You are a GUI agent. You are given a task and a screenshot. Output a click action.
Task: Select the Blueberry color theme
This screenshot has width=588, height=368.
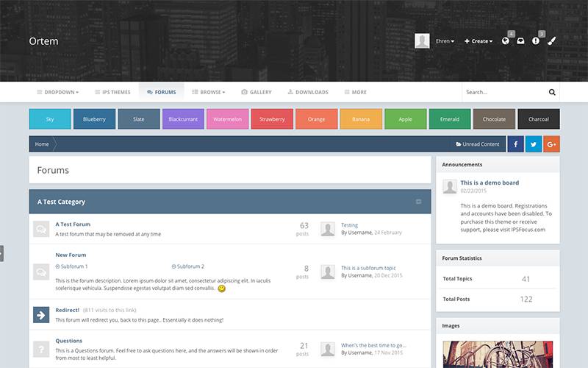point(95,119)
